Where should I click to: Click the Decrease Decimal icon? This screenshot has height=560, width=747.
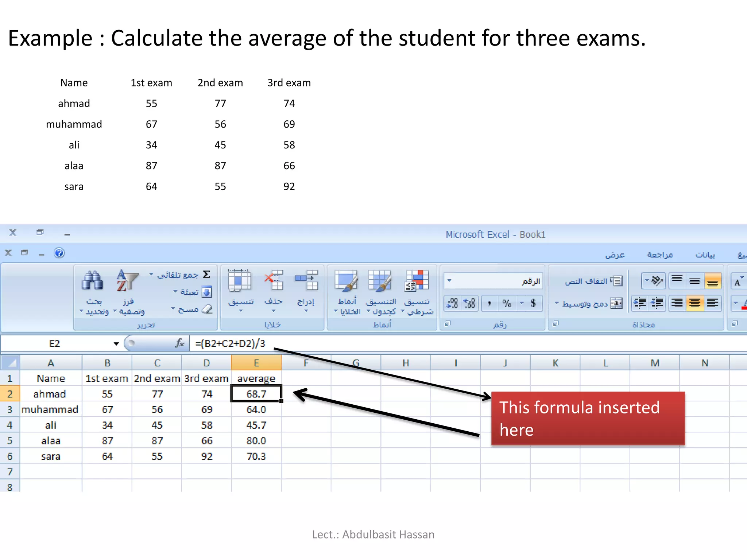coord(452,303)
